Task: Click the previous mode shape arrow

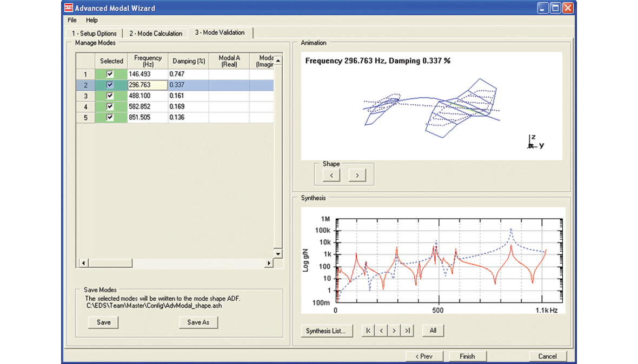Action: point(330,174)
